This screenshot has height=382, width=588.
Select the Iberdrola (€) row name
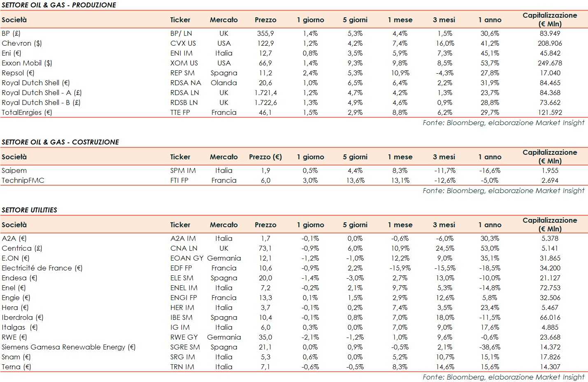click(x=22, y=317)
